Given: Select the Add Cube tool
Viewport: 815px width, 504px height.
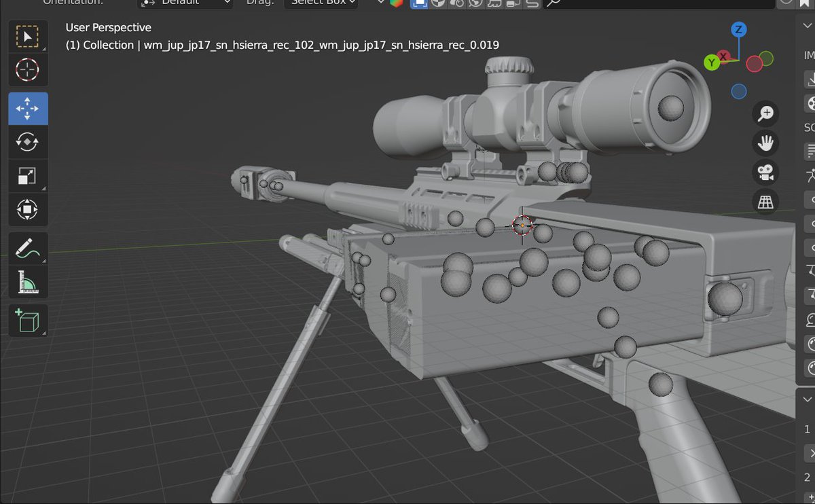Looking at the screenshot, I should pos(28,320).
